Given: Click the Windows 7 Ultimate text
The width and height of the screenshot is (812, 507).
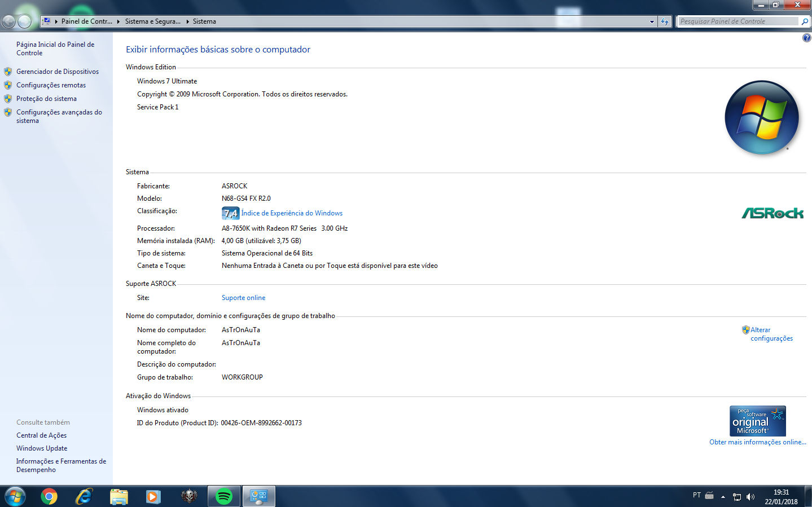Looking at the screenshot, I should point(167,81).
